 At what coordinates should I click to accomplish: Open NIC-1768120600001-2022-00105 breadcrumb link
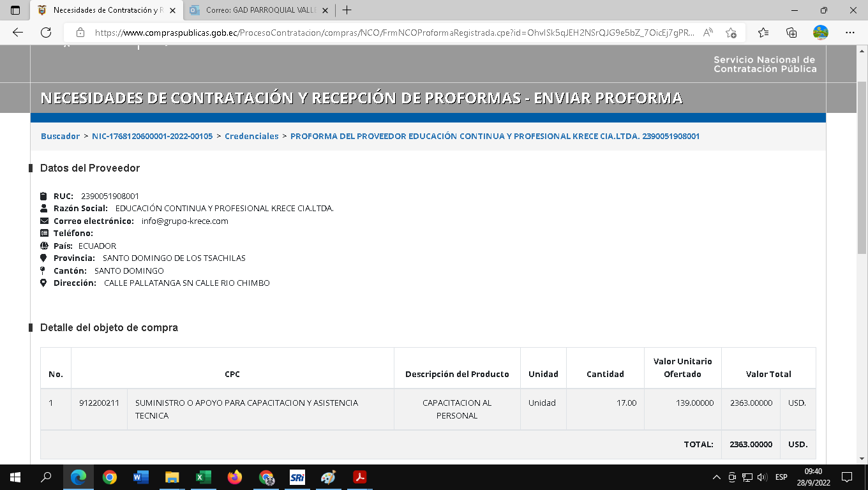pos(152,136)
